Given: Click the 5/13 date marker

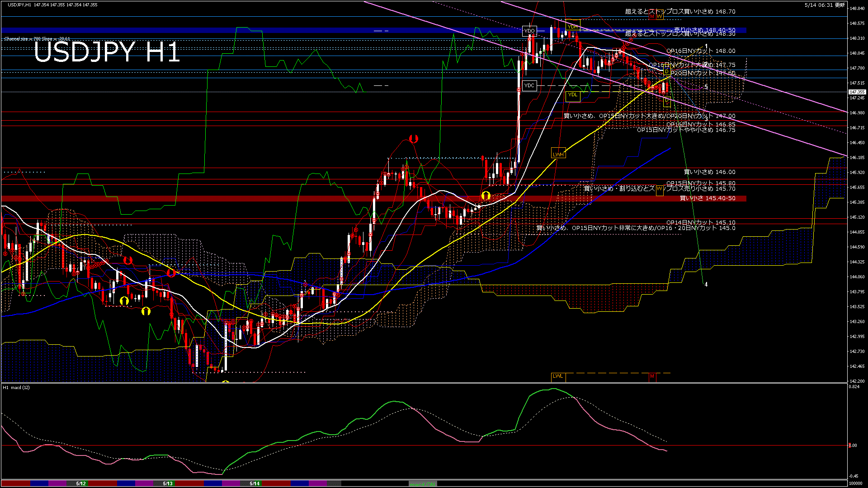Looking at the screenshot, I should tap(168, 483).
